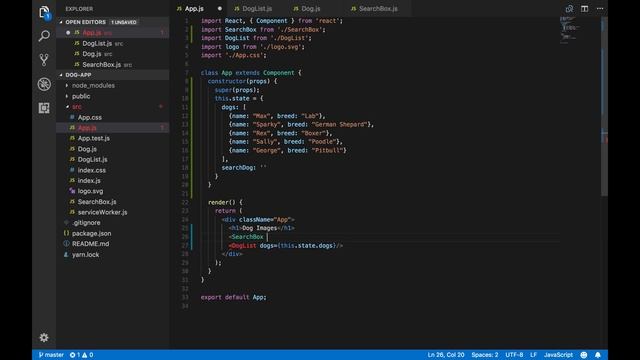Open package.json in the file tree
Image resolution: width=640 pixels, height=360 pixels.
point(113,233)
